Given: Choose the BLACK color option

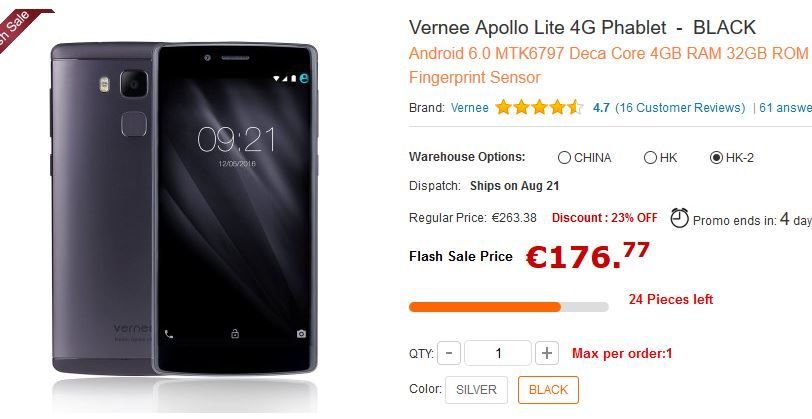Looking at the screenshot, I should [548, 389].
